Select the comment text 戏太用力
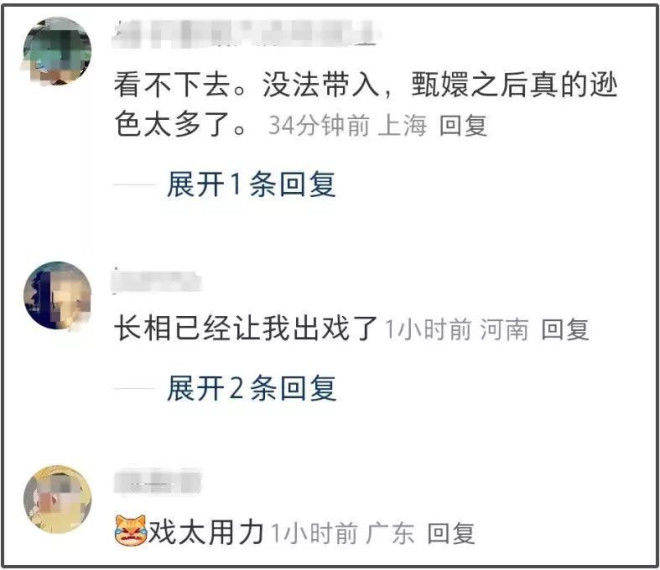Image resolution: width=660 pixels, height=570 pixels. 206,532
